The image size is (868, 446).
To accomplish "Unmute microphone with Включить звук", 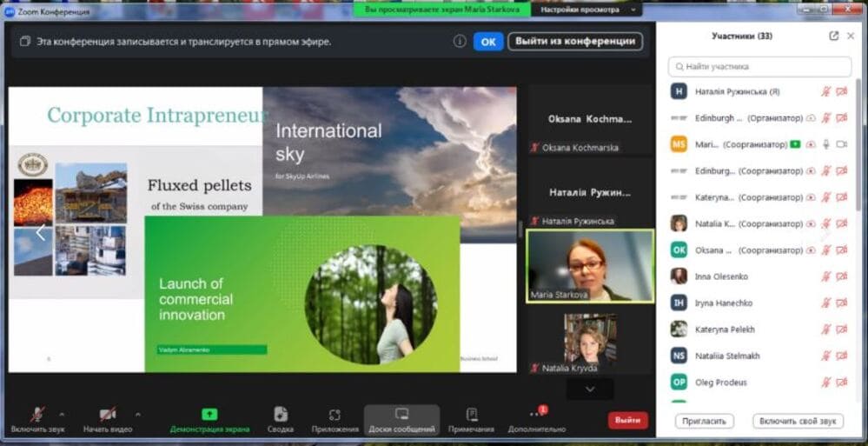I will coord(38,415).
